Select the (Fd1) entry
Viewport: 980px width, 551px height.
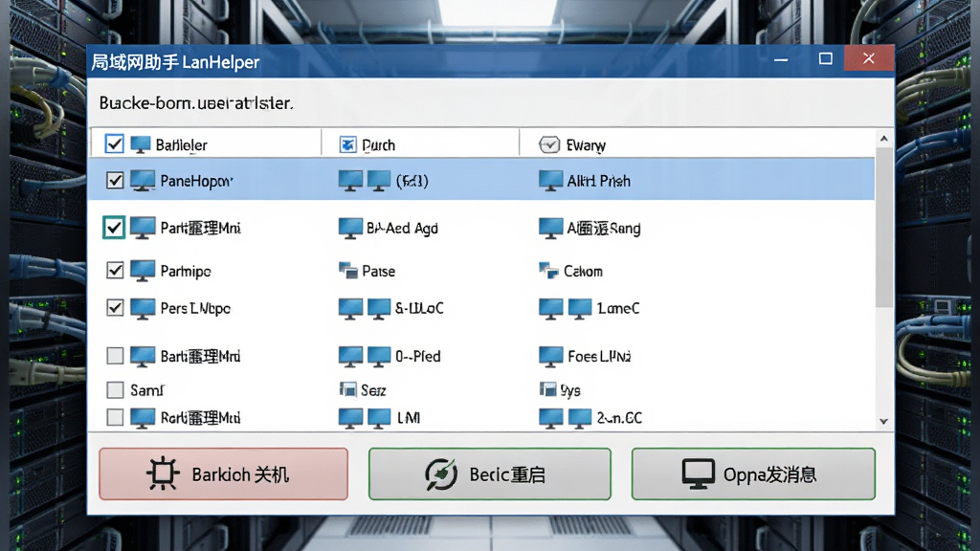coord(412,181)
